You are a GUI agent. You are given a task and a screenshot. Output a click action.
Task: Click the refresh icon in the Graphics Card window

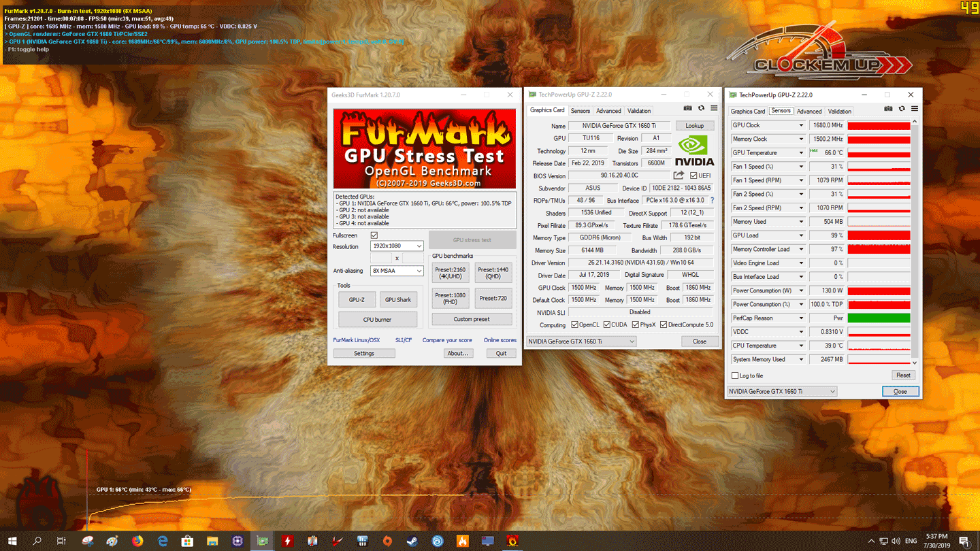point(701,108)
